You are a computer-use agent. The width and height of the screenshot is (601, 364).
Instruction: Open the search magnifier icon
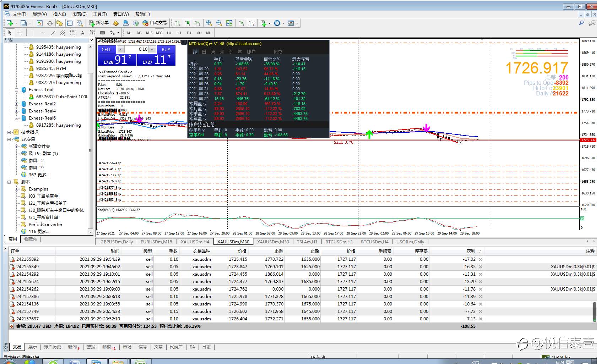581,23
